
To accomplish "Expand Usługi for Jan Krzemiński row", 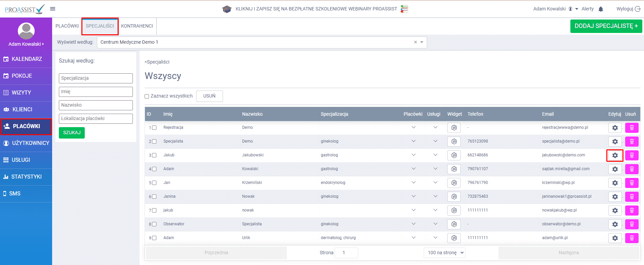I will [x=435, y=183].
